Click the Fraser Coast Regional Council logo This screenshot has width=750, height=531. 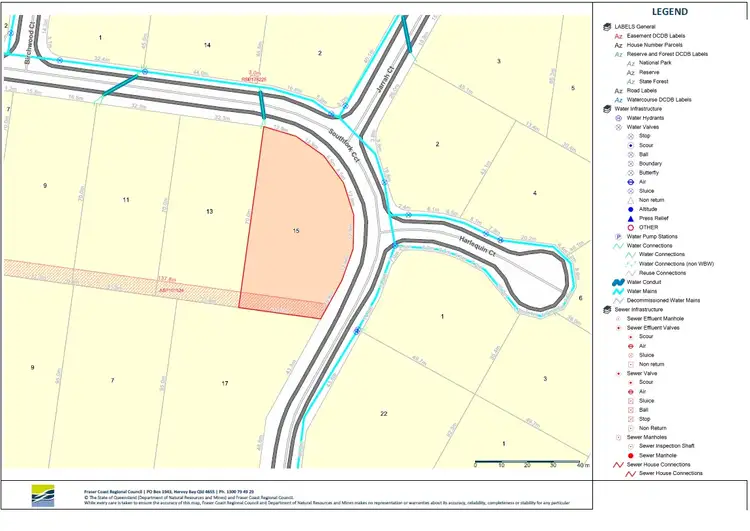pyautogui.click(x=45, y=495)
